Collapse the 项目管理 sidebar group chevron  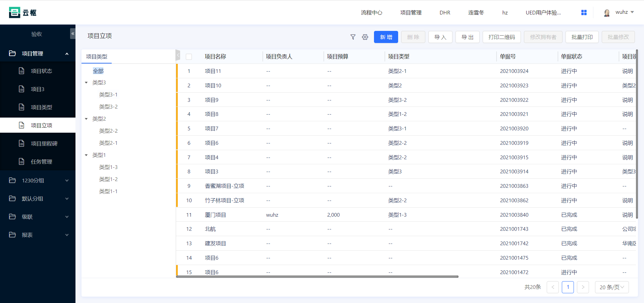[67, 54]
